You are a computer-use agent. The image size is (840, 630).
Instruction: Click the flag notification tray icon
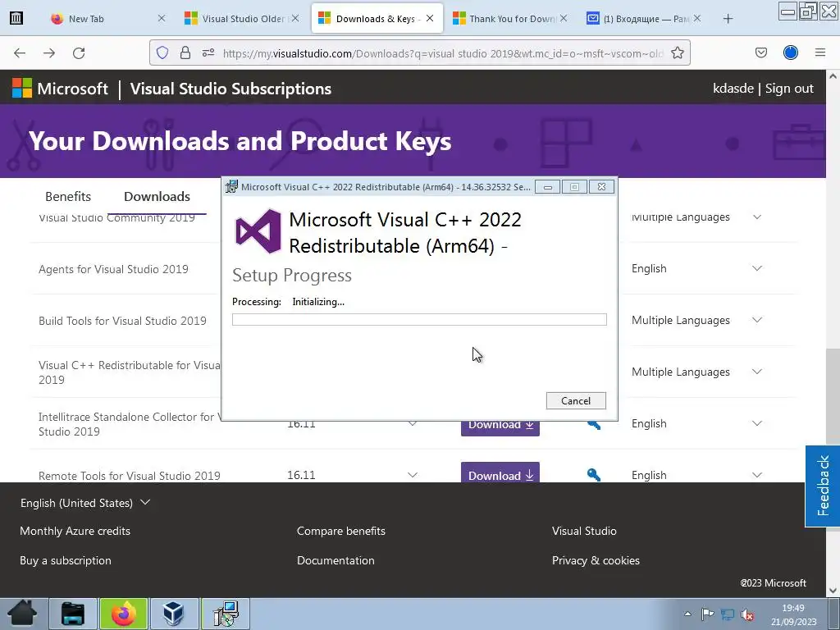[x=707, y=614]
